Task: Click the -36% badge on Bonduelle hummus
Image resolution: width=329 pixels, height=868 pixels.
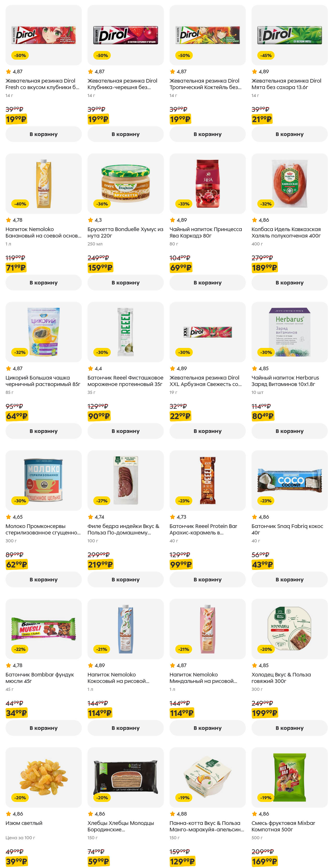Action: coord(102,204)
